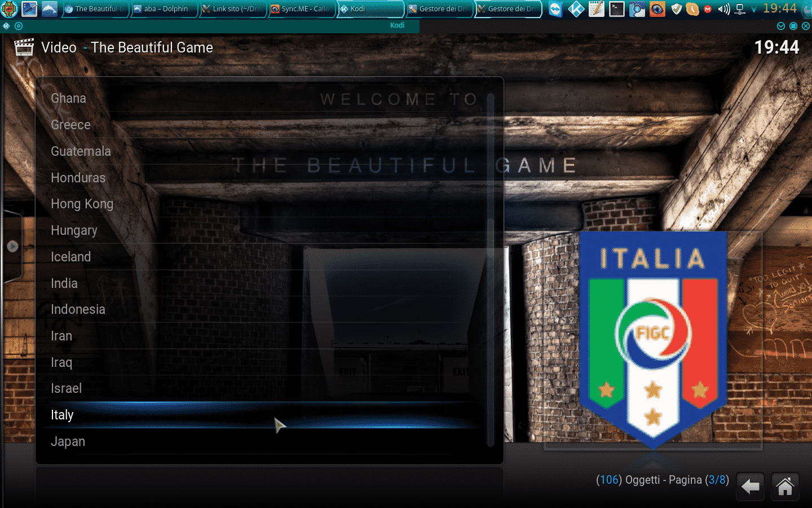Switch to the Sync.ME task entry

(x=302, y=9)
